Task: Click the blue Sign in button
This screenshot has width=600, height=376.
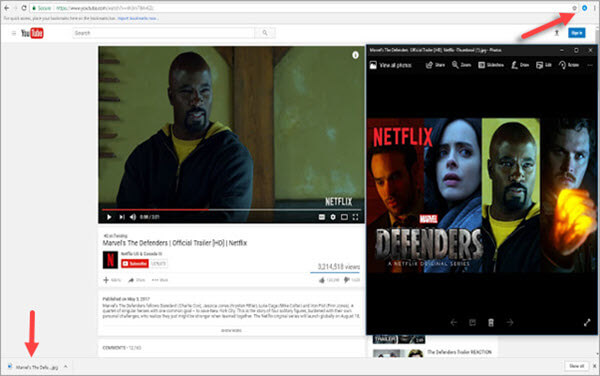Action: 577,33
